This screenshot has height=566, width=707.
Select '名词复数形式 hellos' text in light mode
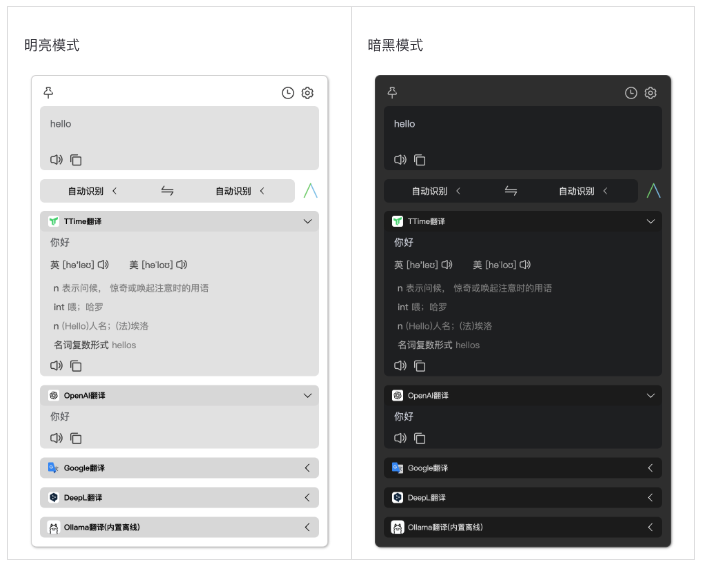pos(95,345)
